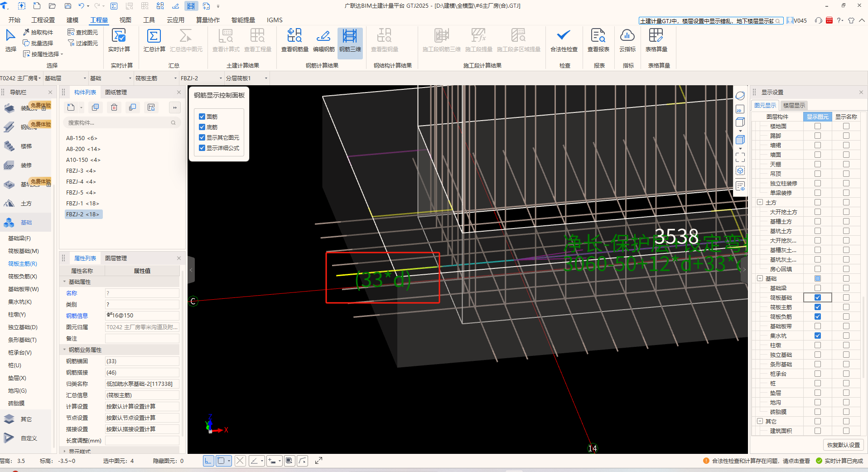Uncheck 集水坑 显示图元 checkbox

[x=818, y=336]
